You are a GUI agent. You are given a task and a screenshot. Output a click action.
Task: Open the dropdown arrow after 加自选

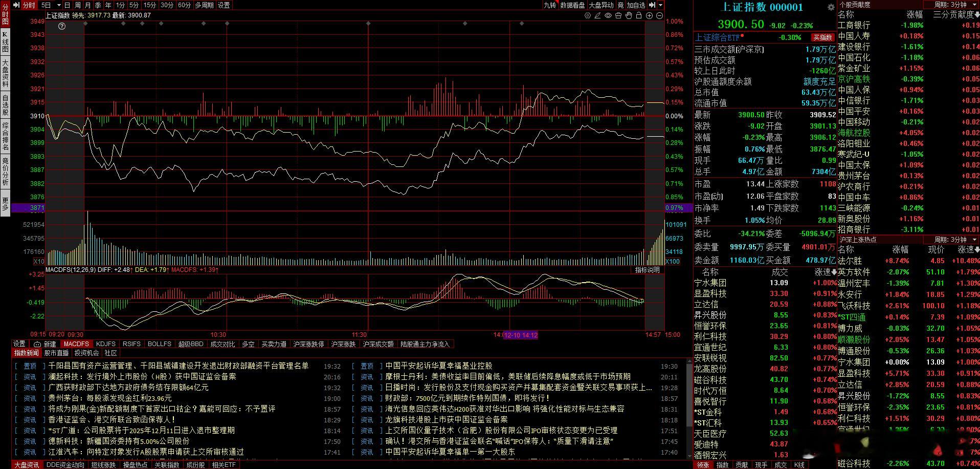[660, 5]
